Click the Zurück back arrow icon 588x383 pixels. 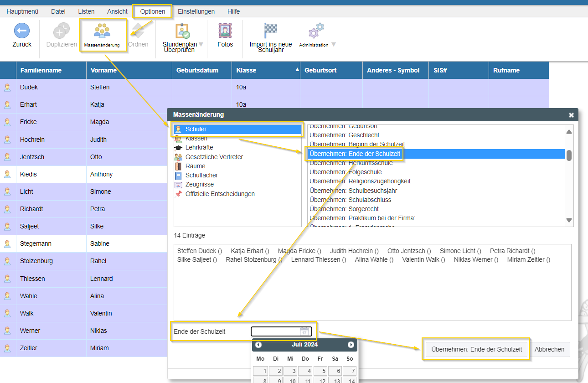coord(22,31)
